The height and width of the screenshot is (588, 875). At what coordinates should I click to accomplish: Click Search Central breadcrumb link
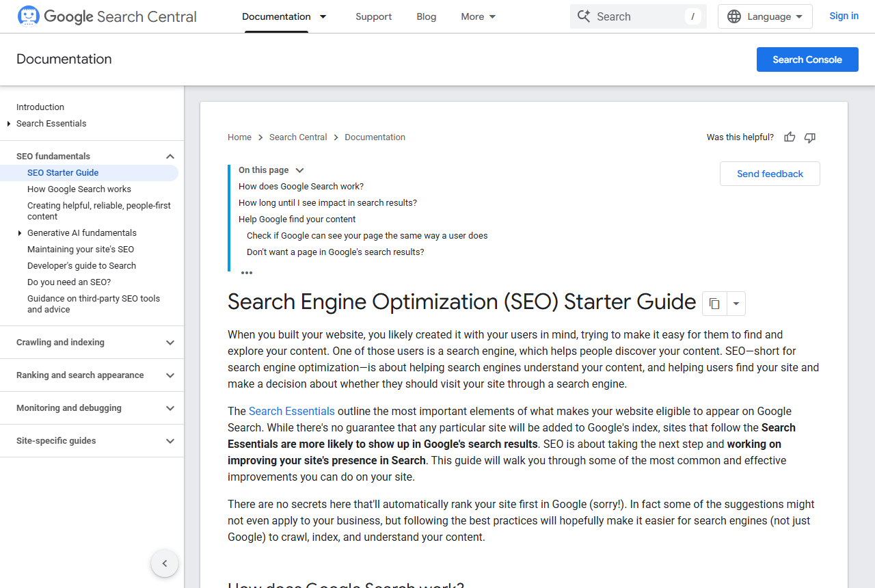(x=298, y=137)
